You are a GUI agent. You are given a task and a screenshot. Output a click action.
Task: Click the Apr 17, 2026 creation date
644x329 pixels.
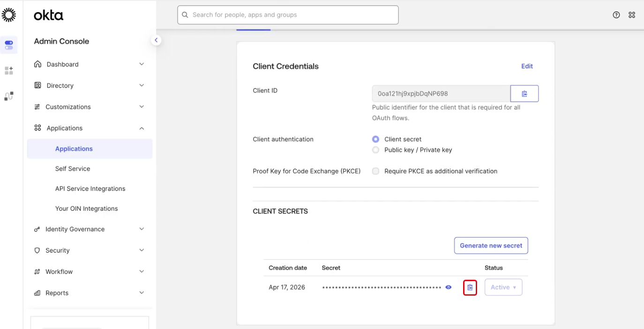point(287,287)
